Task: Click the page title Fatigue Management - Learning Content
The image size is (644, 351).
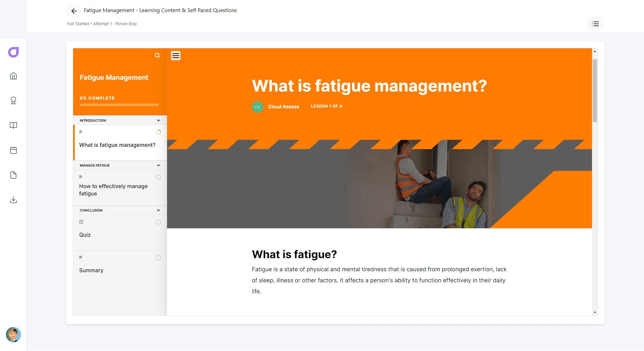Action: coord(160,10)
